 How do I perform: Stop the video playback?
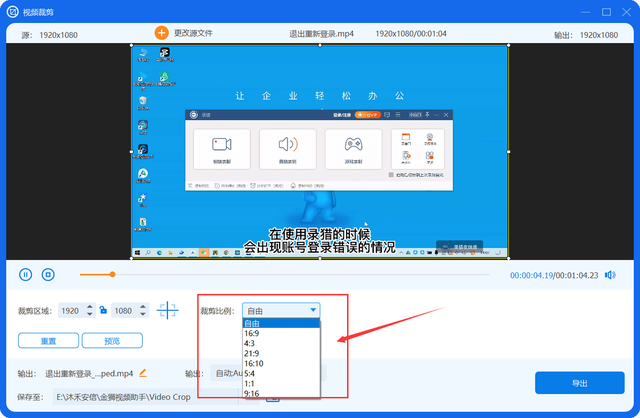point(48,275)
